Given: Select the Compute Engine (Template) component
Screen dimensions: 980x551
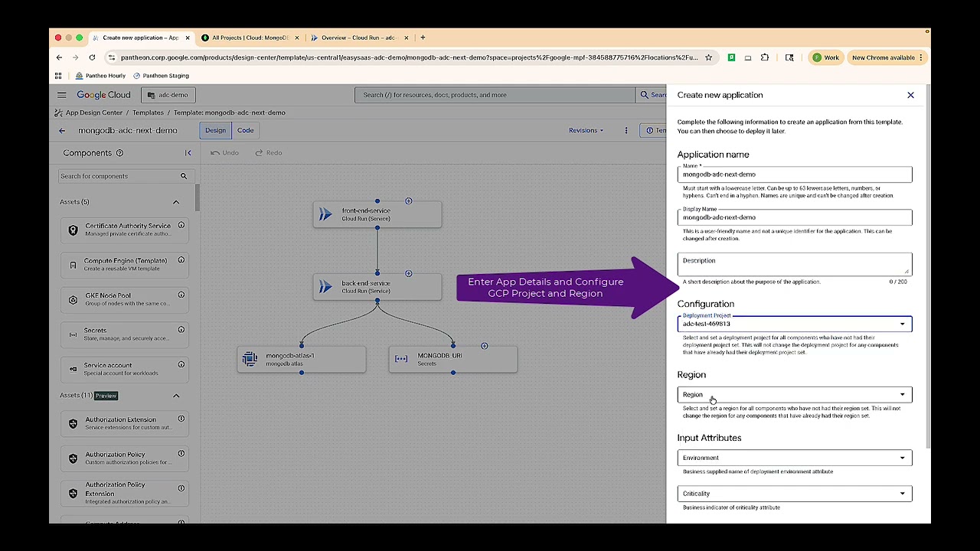Looking at the screenshot, I should click(x=125, y=264).
